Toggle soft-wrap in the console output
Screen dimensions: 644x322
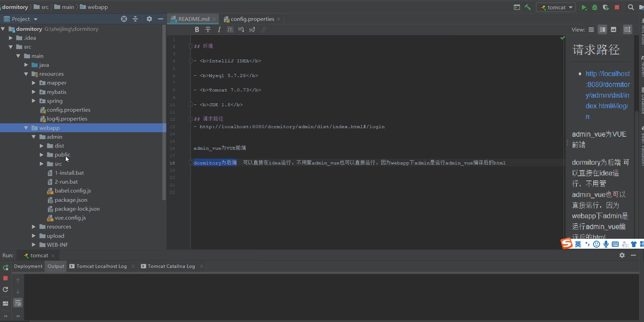coord(18,303)
